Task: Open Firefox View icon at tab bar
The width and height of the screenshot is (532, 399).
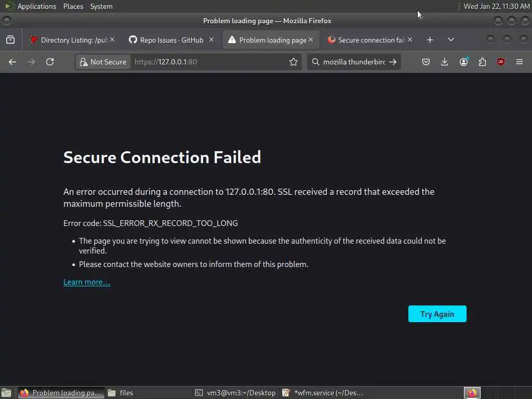Action: [10, 40]
